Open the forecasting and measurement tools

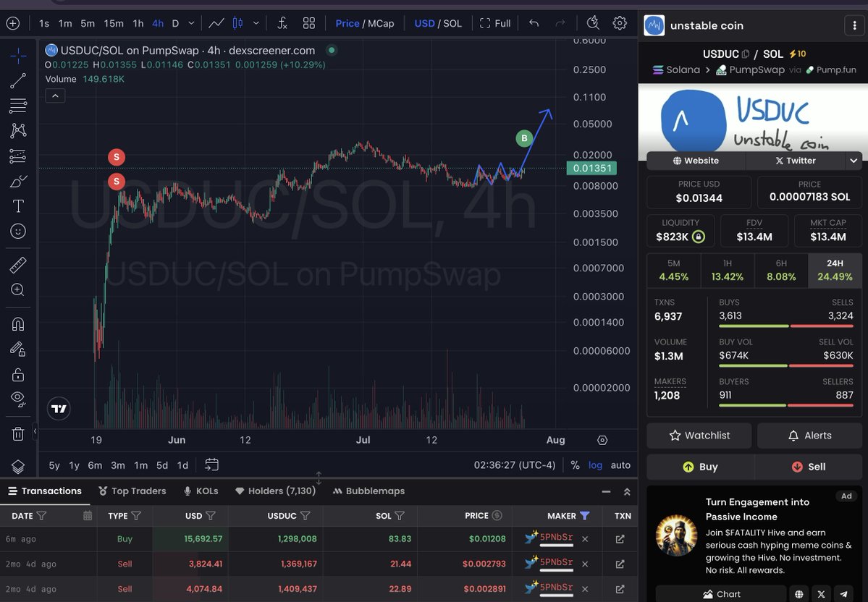coord(17,156)
